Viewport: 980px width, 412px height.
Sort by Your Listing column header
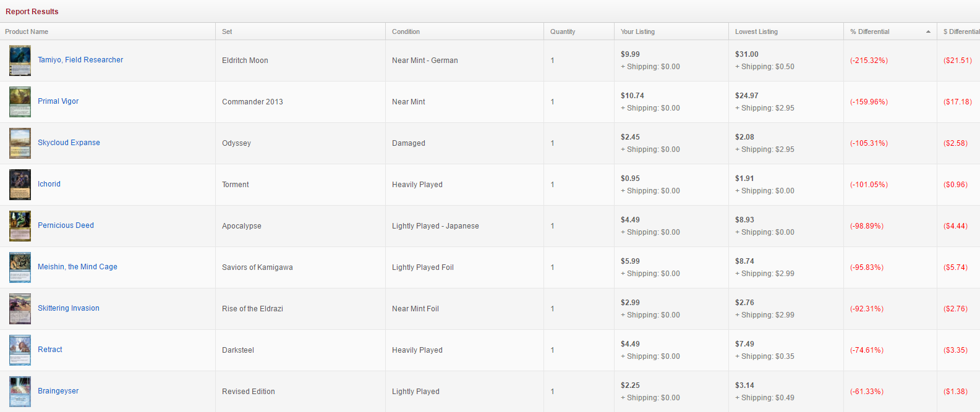coord(637,32)
